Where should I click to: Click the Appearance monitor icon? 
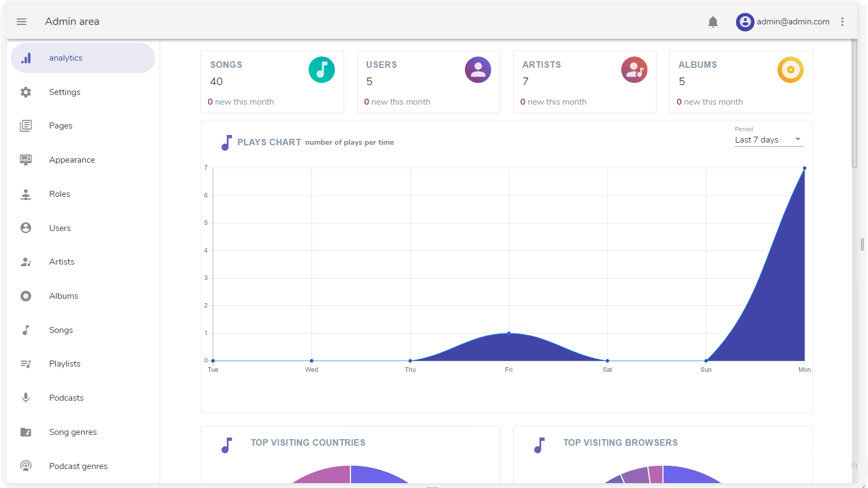pyautogui.click(x=25, y=160)
